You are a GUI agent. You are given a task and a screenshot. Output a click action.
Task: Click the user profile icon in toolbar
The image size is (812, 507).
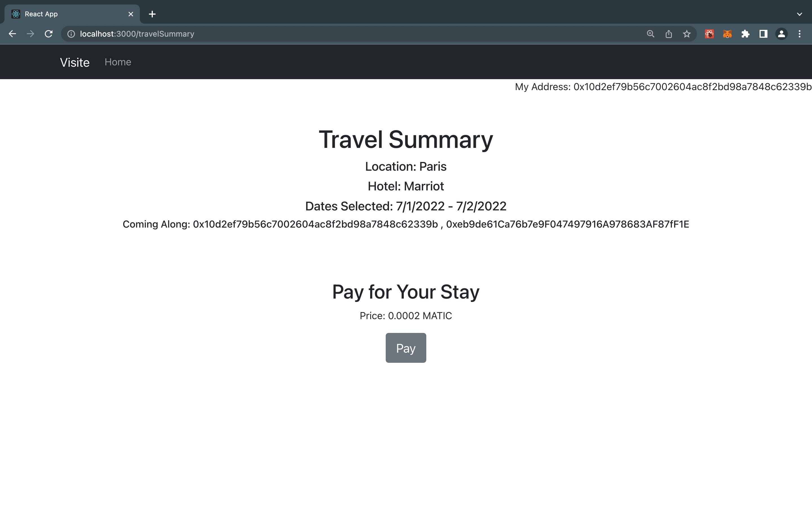click(x=782, y=34)
